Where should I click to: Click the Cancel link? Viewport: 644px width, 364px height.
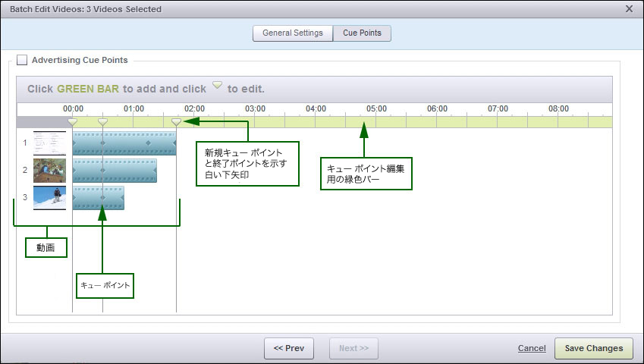tap(532, 348)
